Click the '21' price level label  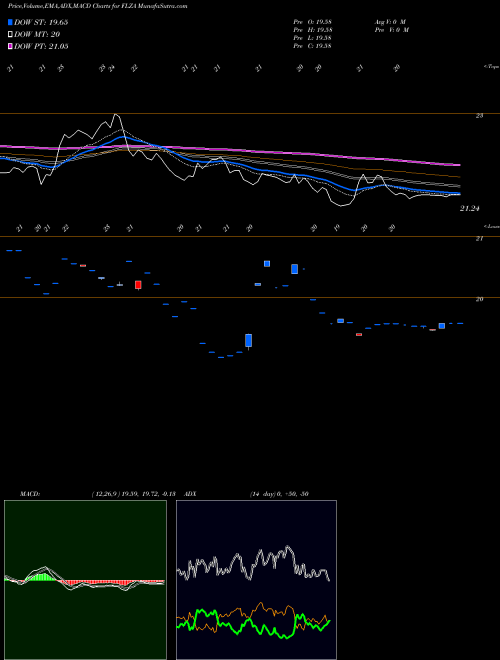point(479,239)
